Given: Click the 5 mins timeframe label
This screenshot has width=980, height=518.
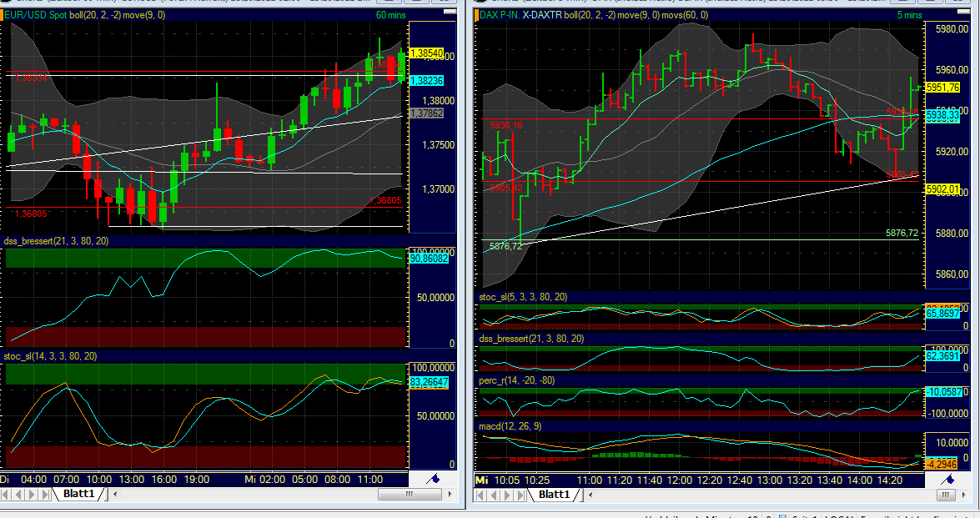Looking at the screenshot, I should [909, 15].
